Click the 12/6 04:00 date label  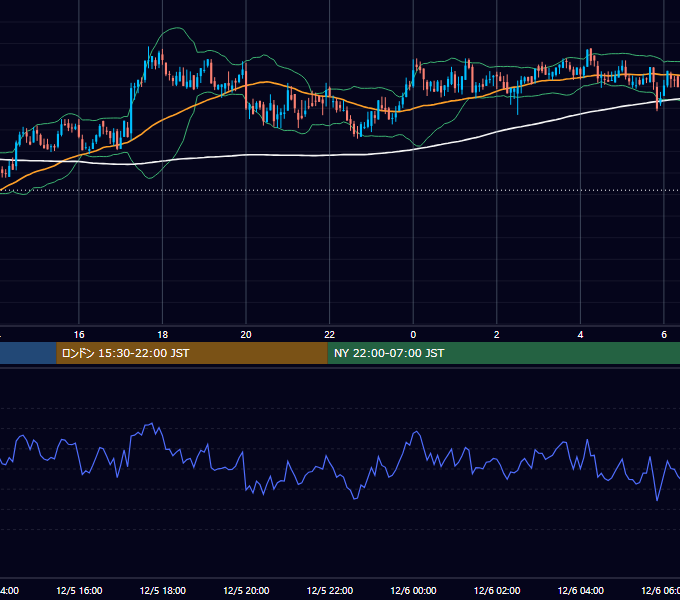pos(581,590)
